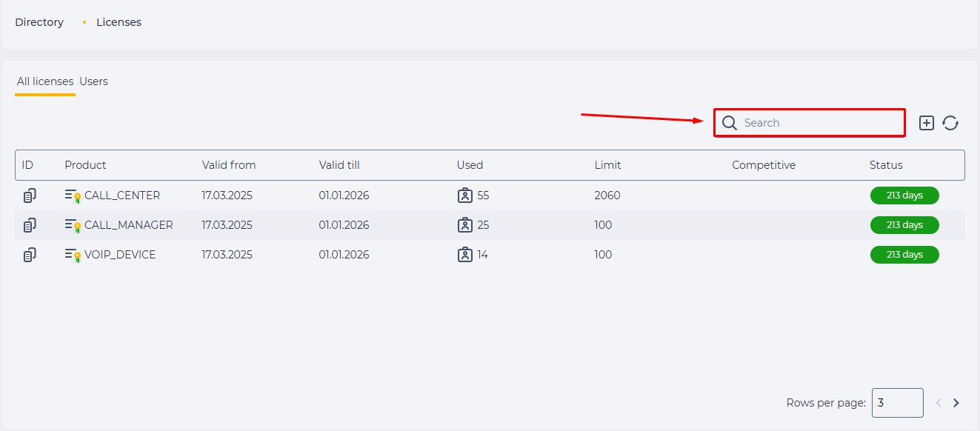Image resolution: width=980 pixels, height=431 pixels.
Task: Click the 213 days status badge for VOIP_DEVICE
Action: [904, 255]
